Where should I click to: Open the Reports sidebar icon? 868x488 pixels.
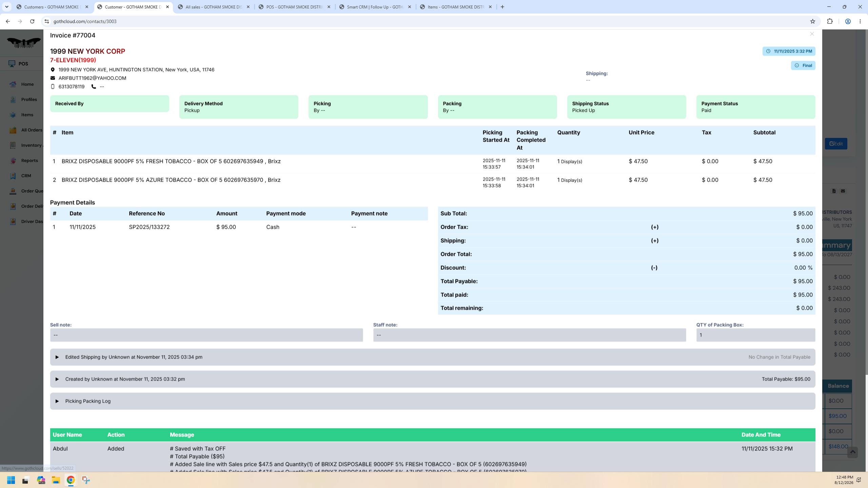[x=13, y=161]
